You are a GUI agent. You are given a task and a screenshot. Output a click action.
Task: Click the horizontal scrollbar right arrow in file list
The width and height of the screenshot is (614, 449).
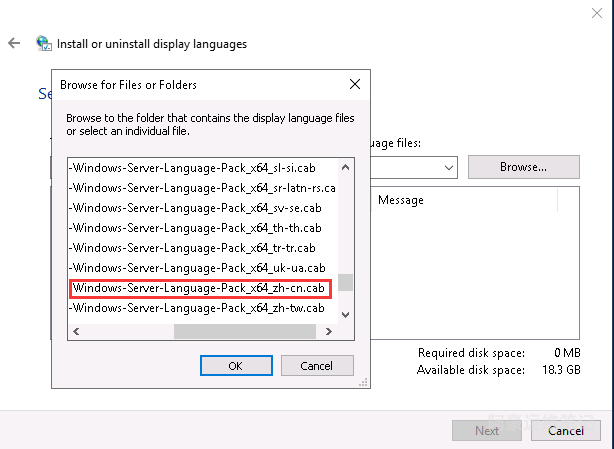tap(330, 332)
